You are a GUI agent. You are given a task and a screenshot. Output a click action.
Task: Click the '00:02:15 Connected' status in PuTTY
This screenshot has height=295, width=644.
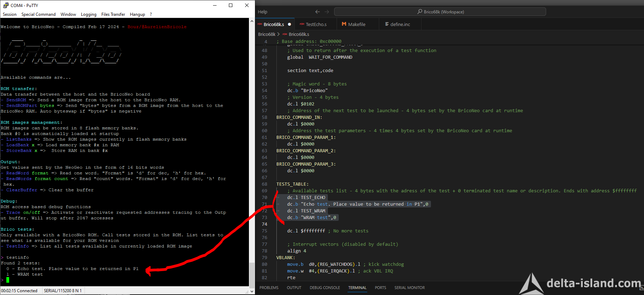tap(19, 291)
